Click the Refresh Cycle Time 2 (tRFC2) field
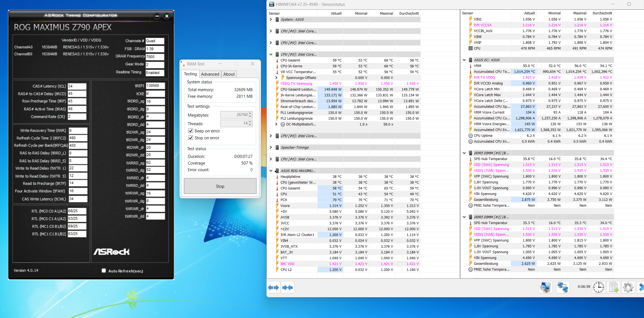Screen dimensions: 644x318 click(78, 138)
